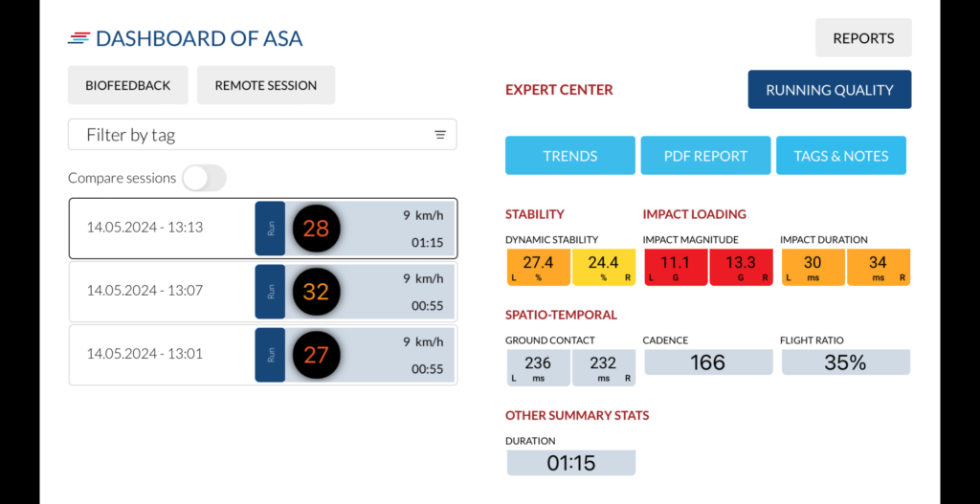
Task: Switch to Running Quality view
Action: pyautogui.click(x=829, y=90)
